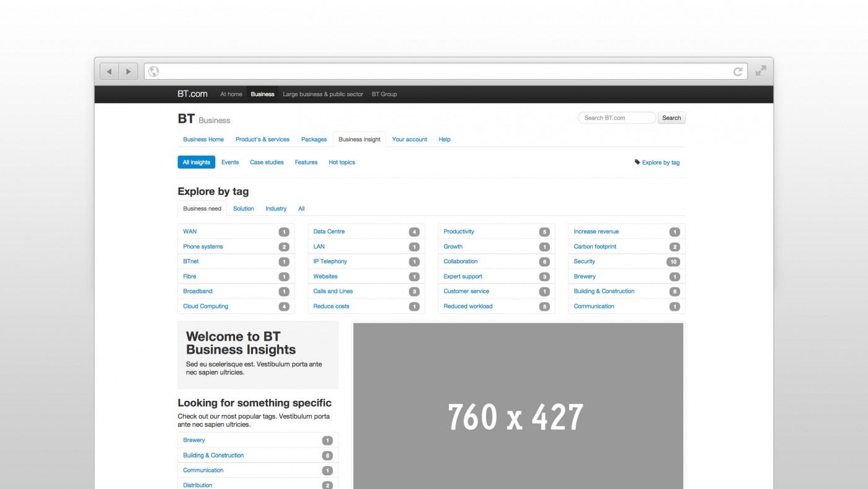The image size is (868, 489).
Task: Open the Reduced workload tag
Action: click(468, 306)
